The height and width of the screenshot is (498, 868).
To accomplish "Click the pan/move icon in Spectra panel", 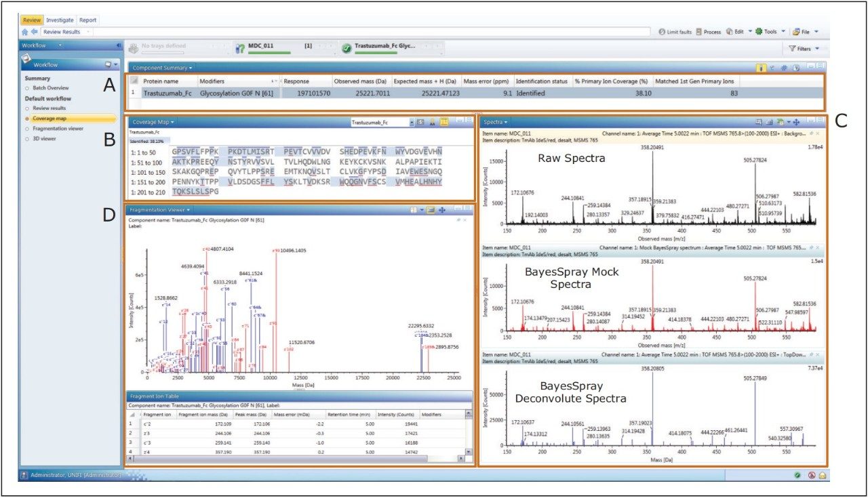I will coord(796,121).
